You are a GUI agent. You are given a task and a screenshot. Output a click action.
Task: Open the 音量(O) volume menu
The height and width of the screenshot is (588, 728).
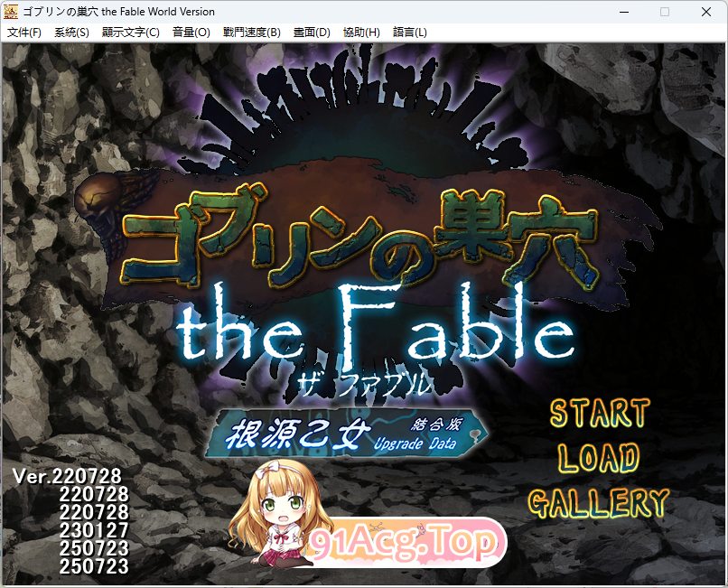(190, 32)
